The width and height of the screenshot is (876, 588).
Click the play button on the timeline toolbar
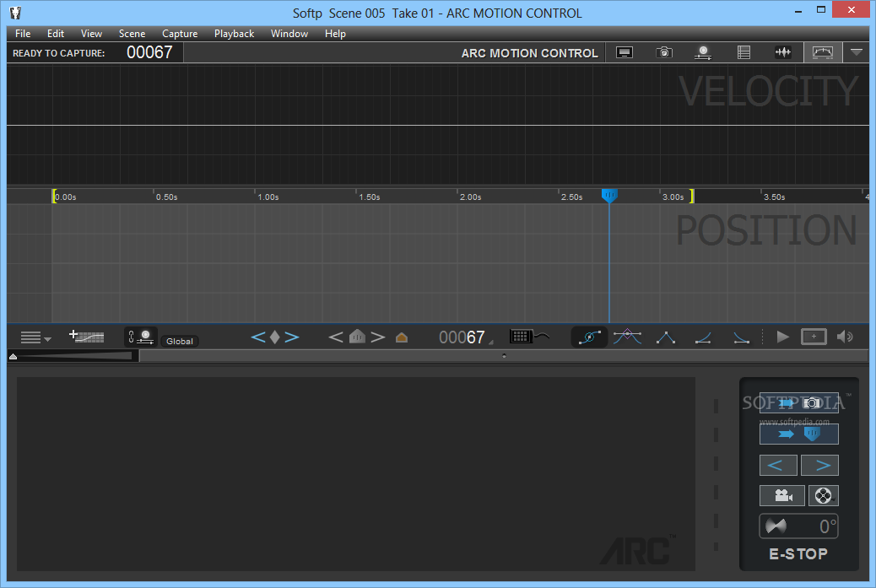click(x=782, y=337)
